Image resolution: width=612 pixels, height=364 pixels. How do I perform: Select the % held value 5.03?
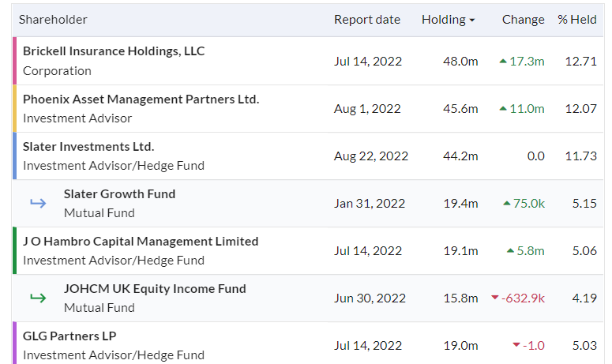(584, 346)
